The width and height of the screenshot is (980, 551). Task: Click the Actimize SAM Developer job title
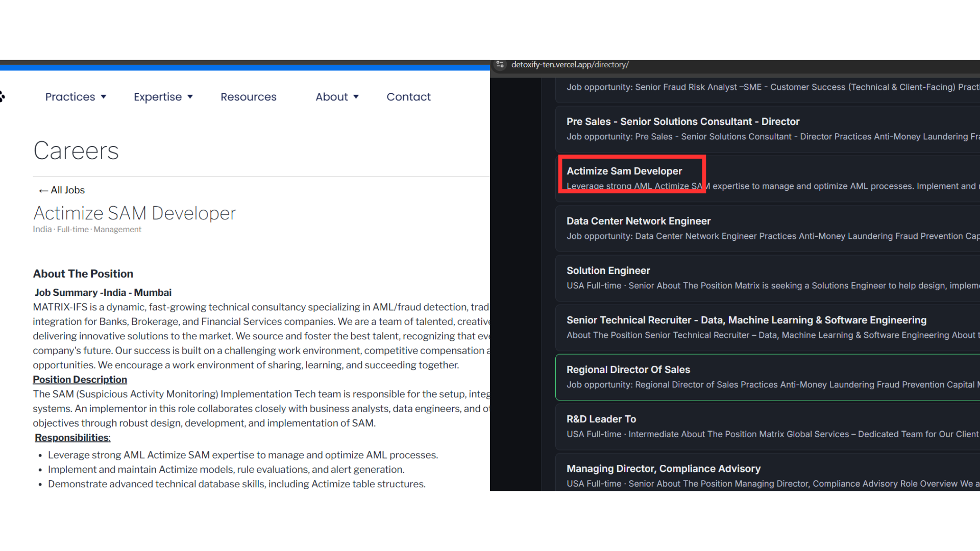coord(135,213)
